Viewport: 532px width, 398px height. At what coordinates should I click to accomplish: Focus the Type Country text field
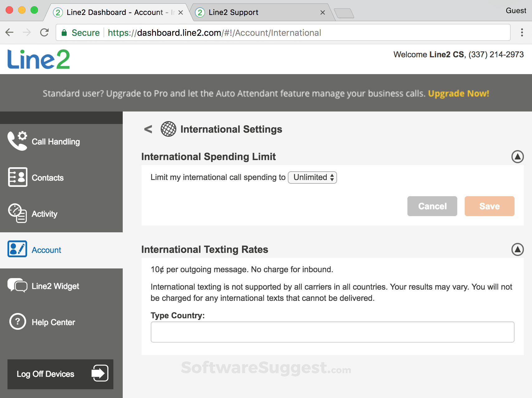click(x=332, y=332)
